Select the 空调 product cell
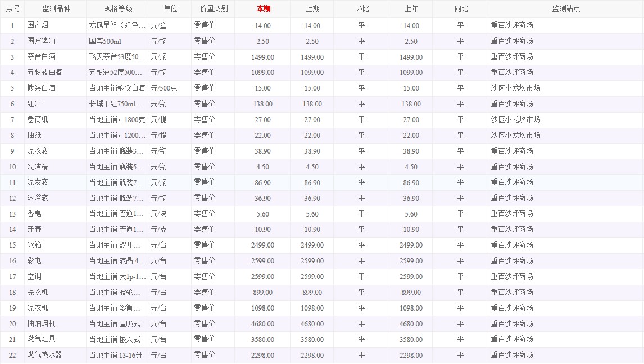Image resolution: width=644 pixels, height=364 pixels. click(56, 277)
